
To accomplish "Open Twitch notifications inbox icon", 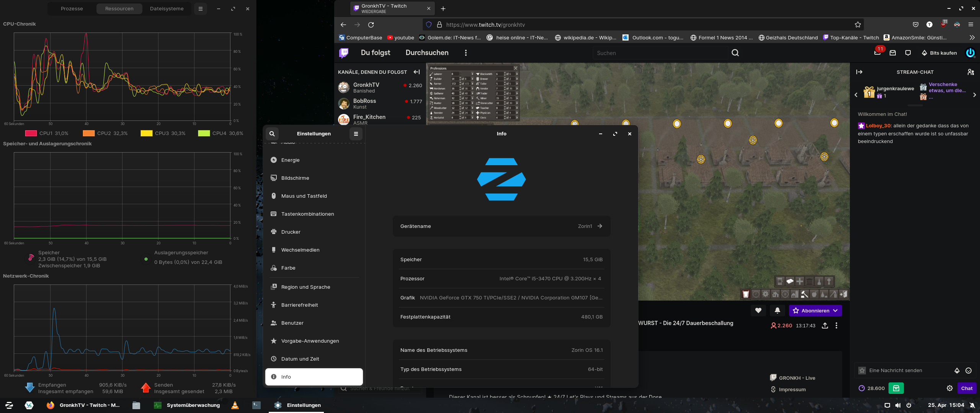I will pos(893,53).
